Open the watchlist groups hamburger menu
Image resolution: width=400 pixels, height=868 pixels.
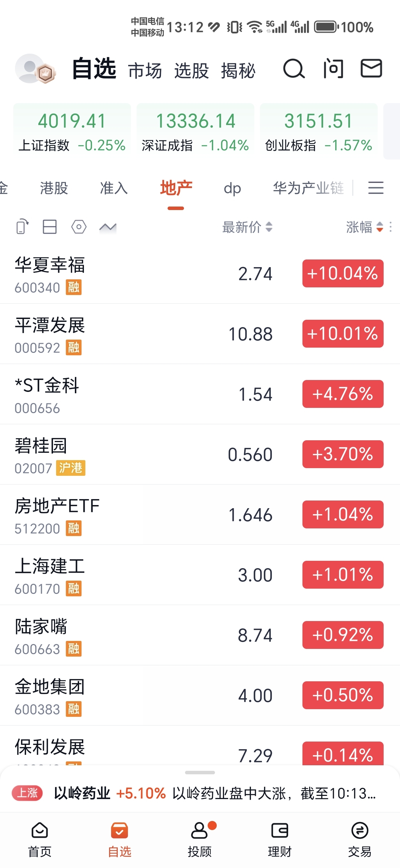pos(376,188)
